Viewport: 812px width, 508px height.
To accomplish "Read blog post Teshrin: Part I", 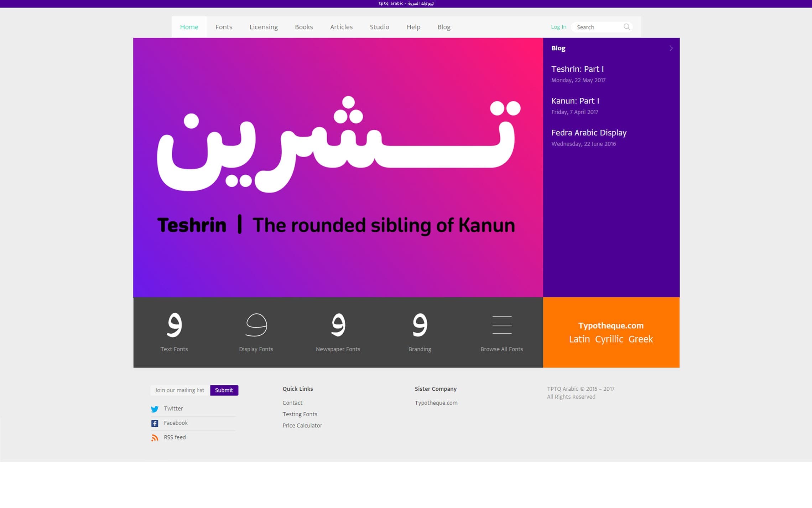I will coord(577,69).
